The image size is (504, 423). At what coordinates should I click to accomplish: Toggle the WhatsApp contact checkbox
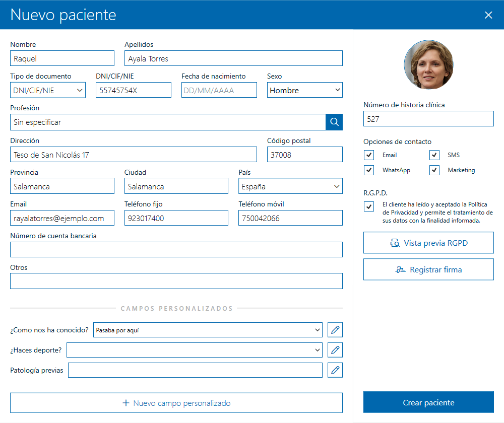[x=368, y=170]
